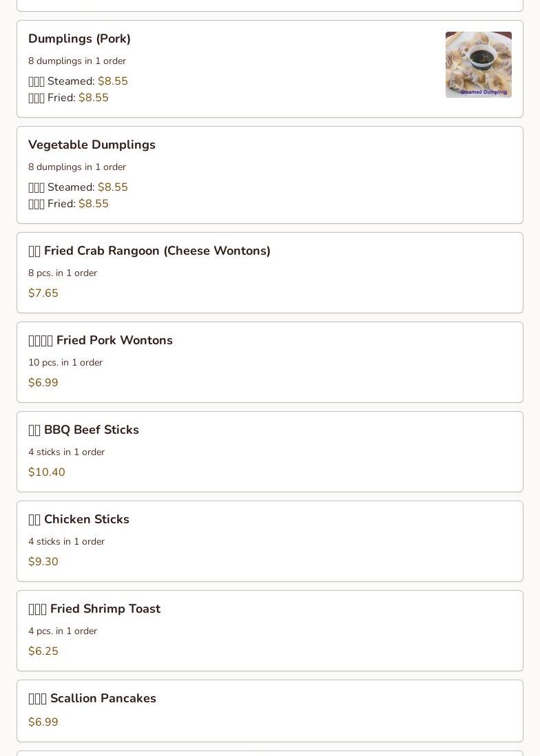Select the Dumplings (Pork) item title

point(80,39)
